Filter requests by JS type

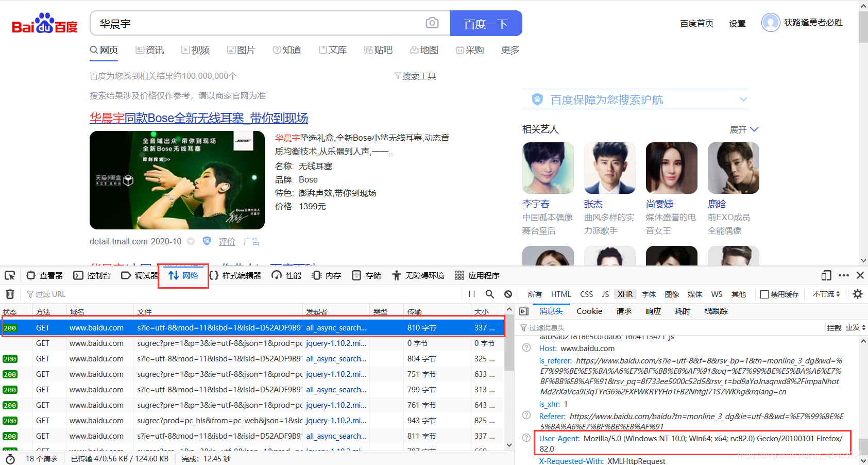[x=605, y=294]
